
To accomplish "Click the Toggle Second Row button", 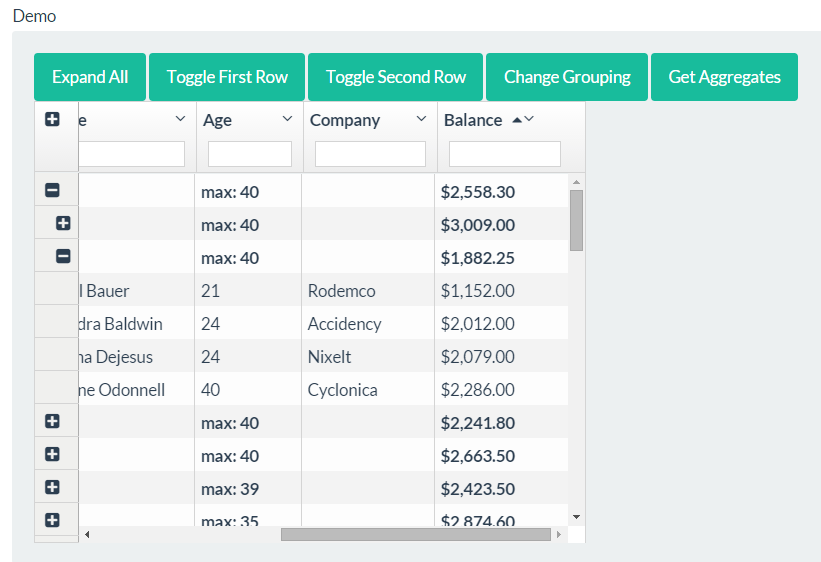I will point(396,77).
